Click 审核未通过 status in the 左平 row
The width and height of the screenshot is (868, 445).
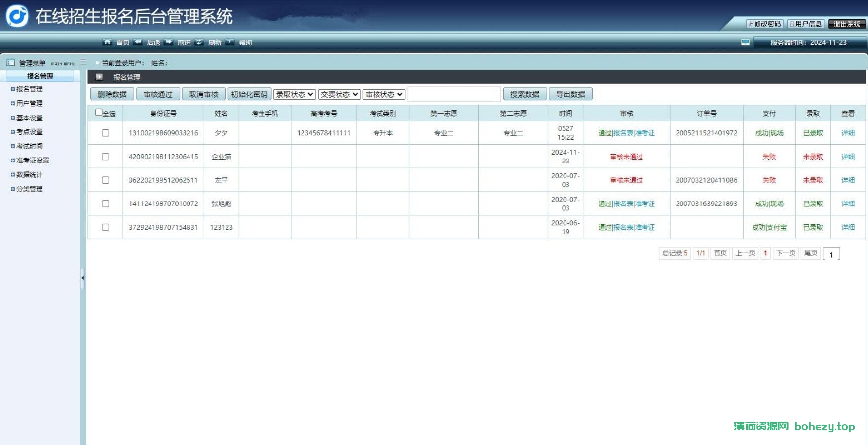pos(627,180)
